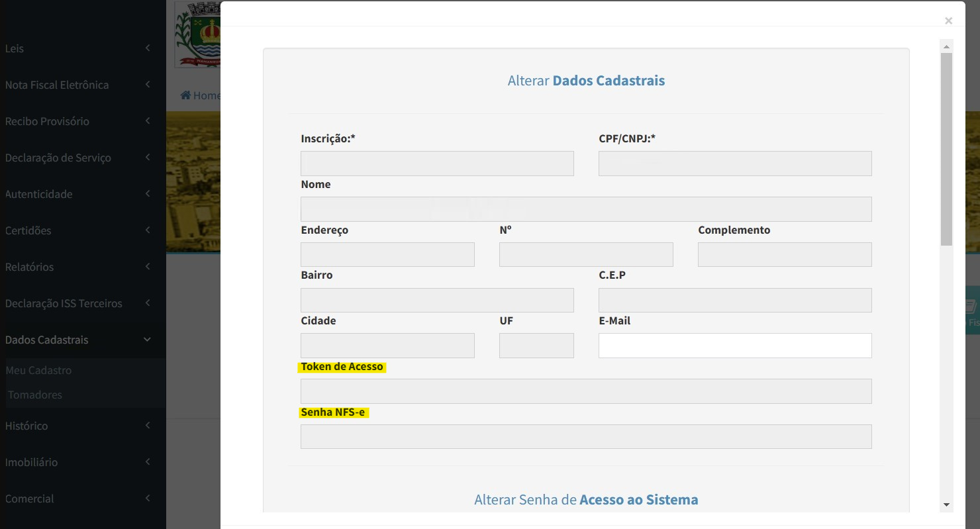Viewport: 980px width, 529px height.
Task: Click the Cidade input field
Action: click(x=387, y=346)
